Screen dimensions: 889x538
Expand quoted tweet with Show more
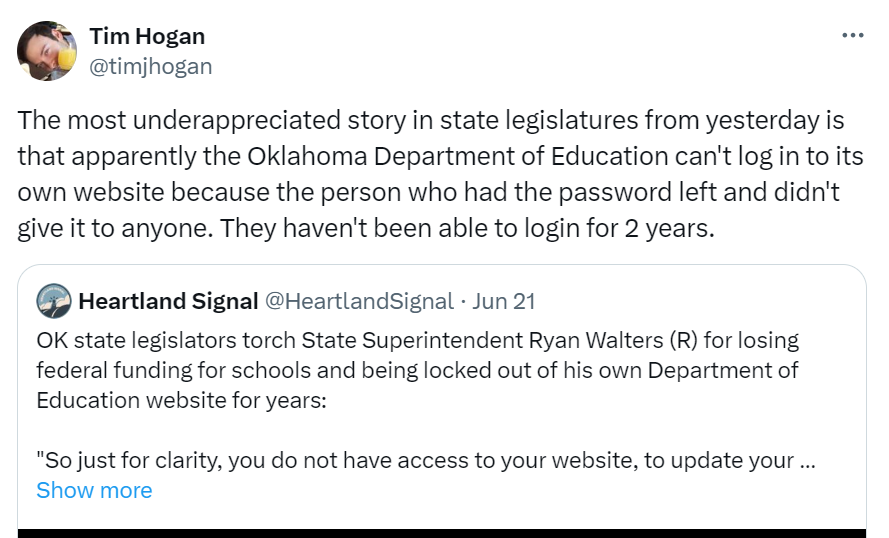[94, 490]
